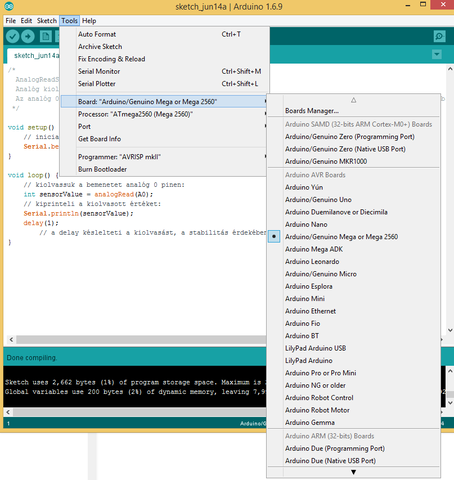Click the Verify checkmark toolbar icon
454x480 pixels.
[12, 36]
